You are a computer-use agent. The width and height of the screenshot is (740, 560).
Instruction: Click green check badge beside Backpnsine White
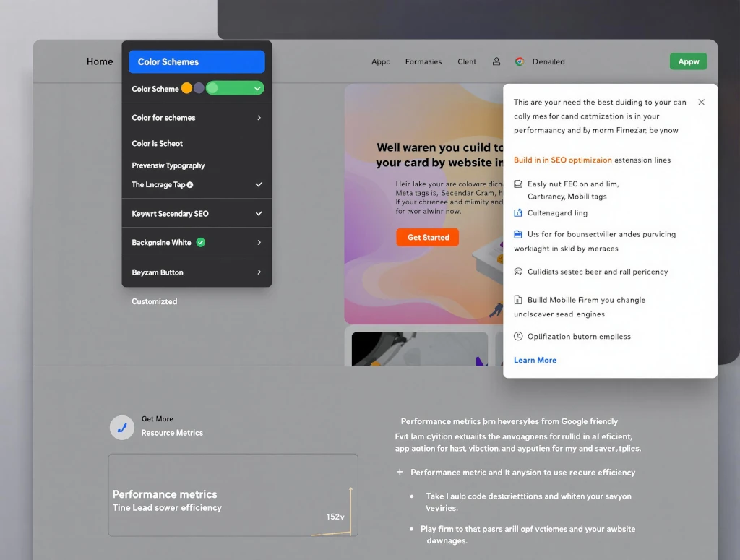[201, 243]
